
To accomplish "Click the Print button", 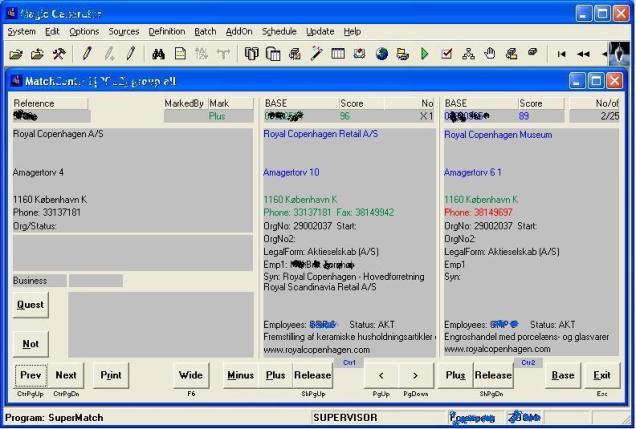I will [x=111, y=375].
